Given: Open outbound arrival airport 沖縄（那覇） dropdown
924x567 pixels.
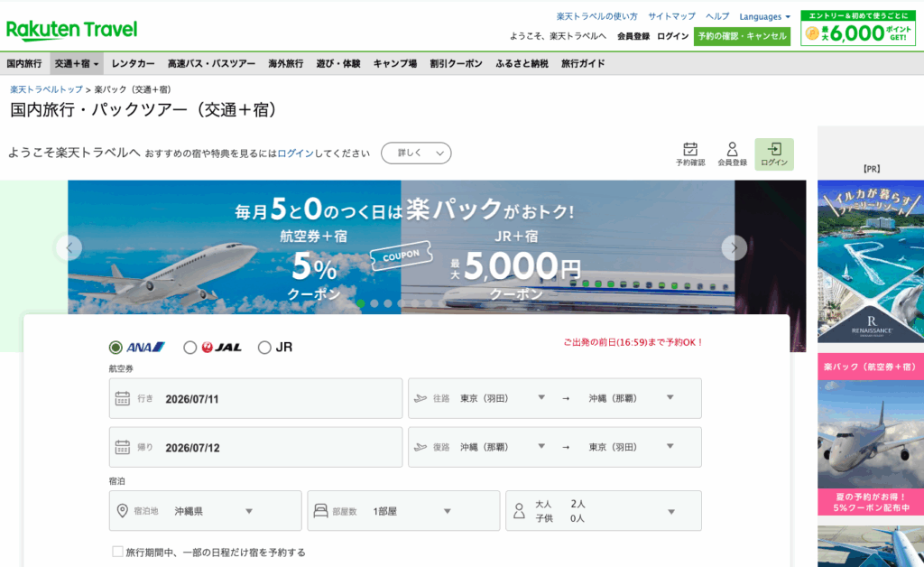Looking at the screenshot, I should click(x=631, y=398).
